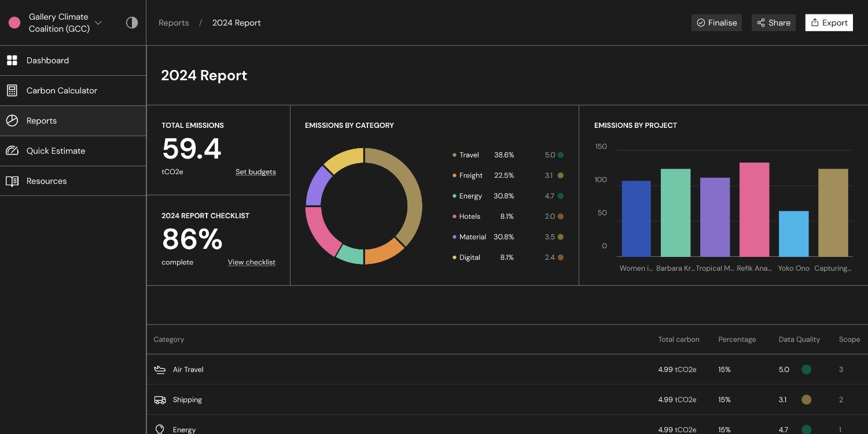The width and height of the screenshot is (868, 434).
Task: Click the Carbon Calculator icon
Action: tap(12, 90)
